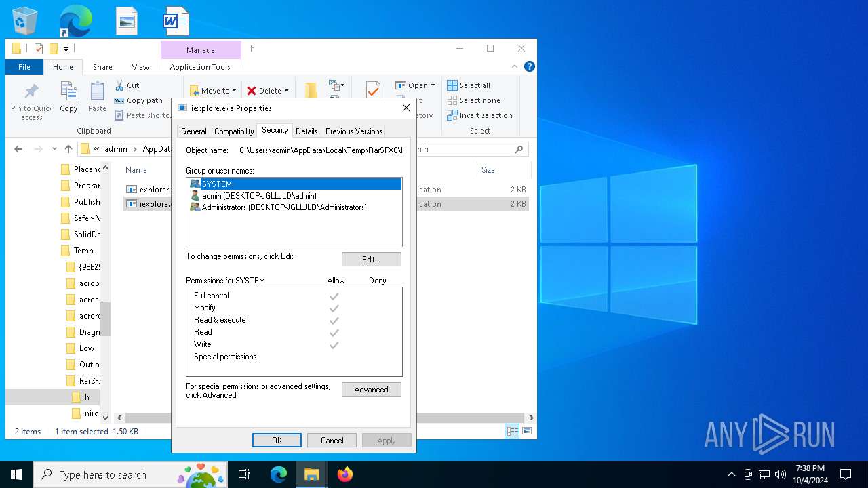Click Select all in ribbon
868x488 pixels.
click(469, 85)
